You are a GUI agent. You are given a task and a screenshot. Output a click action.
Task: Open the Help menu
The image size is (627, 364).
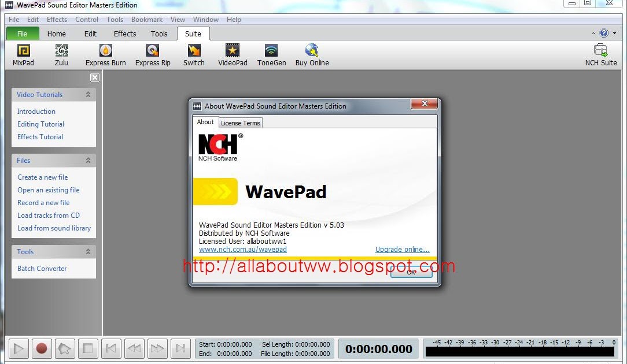pos(234,20)
